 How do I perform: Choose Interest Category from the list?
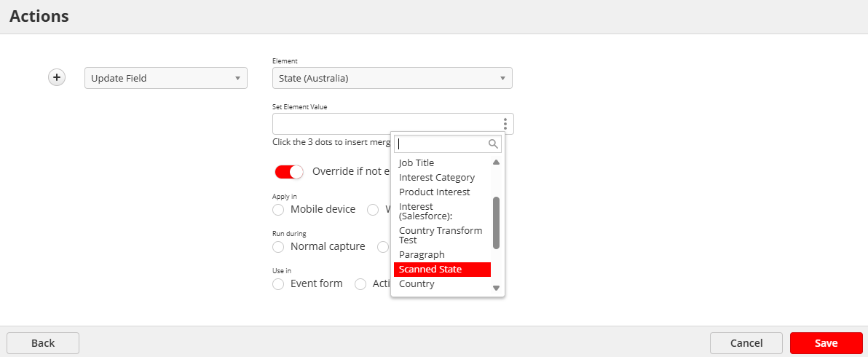(x=442, y=178)
